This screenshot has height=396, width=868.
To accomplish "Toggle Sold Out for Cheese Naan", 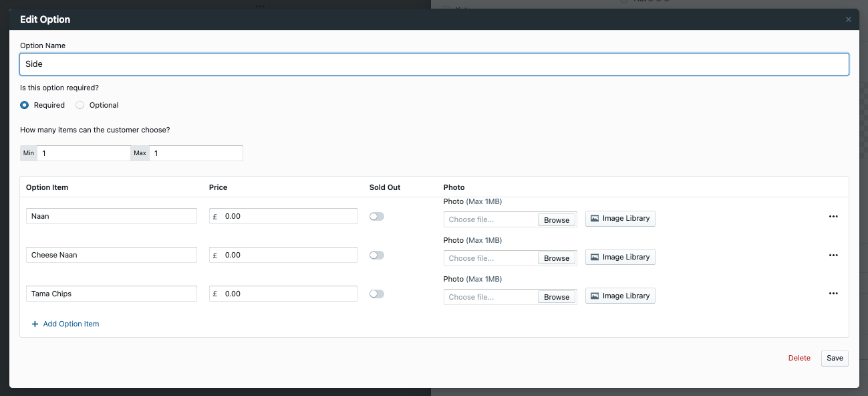I will 376,255.
